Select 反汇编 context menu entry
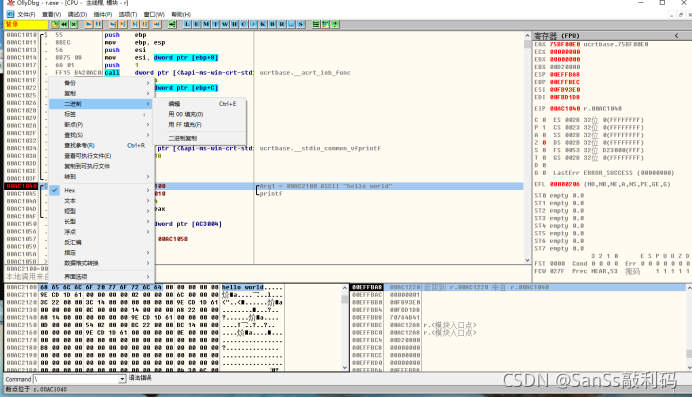 click(101, 242)
